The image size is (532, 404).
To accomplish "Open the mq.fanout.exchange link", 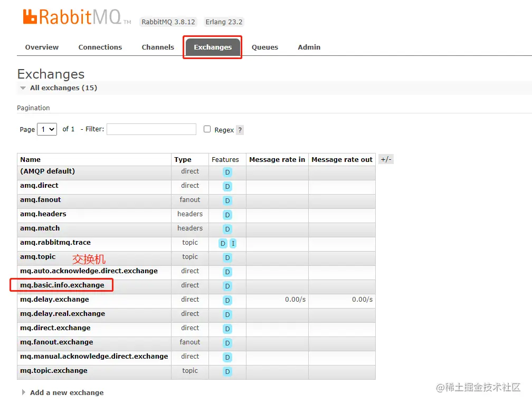I will tap(56, 342).
